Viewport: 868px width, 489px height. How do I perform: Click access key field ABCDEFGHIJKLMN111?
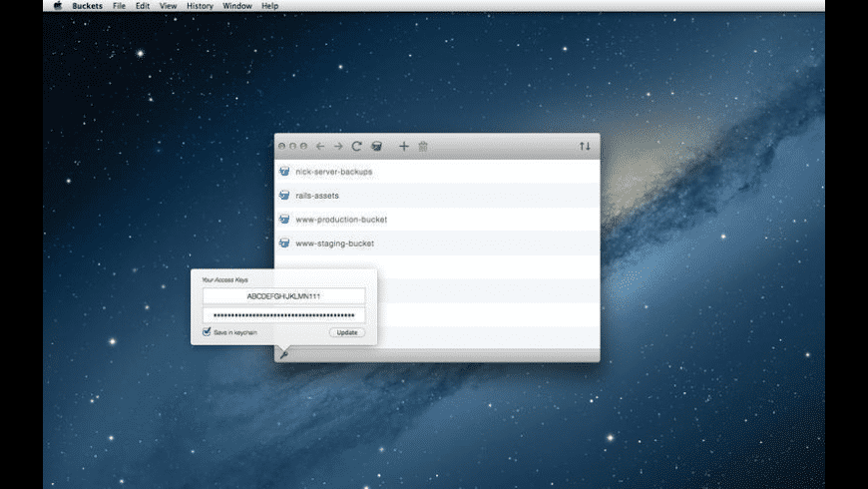click(x=283, y=296)
